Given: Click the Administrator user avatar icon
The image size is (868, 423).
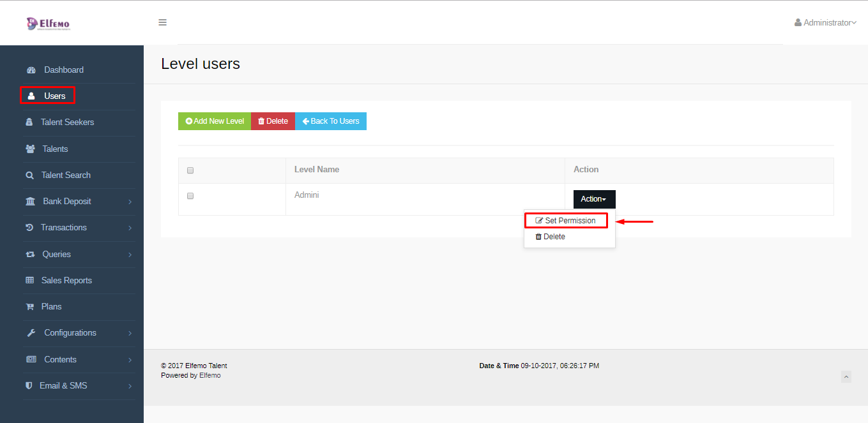Looking at the screenshot, I should 798,22.
